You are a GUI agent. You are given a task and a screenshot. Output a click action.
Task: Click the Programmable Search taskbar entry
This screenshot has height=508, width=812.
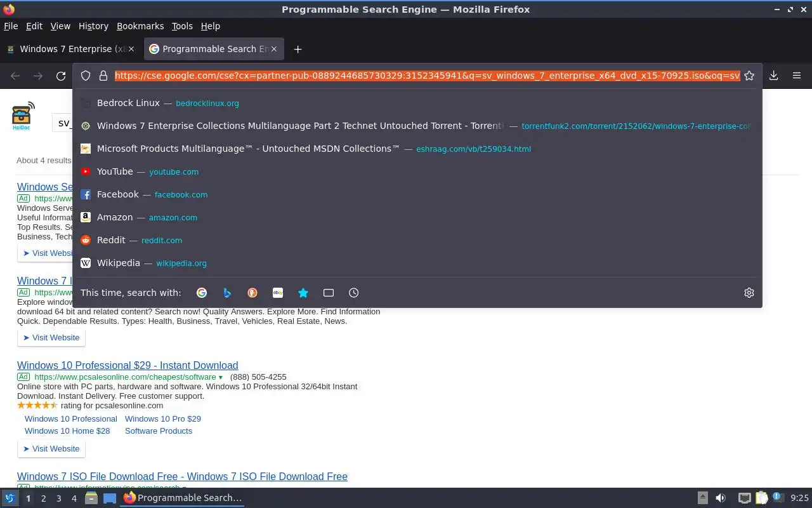pos(183,498)
